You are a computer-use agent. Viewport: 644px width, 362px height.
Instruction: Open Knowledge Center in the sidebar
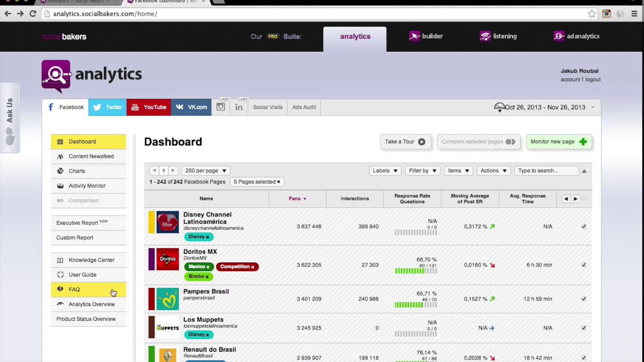point(89,260)
